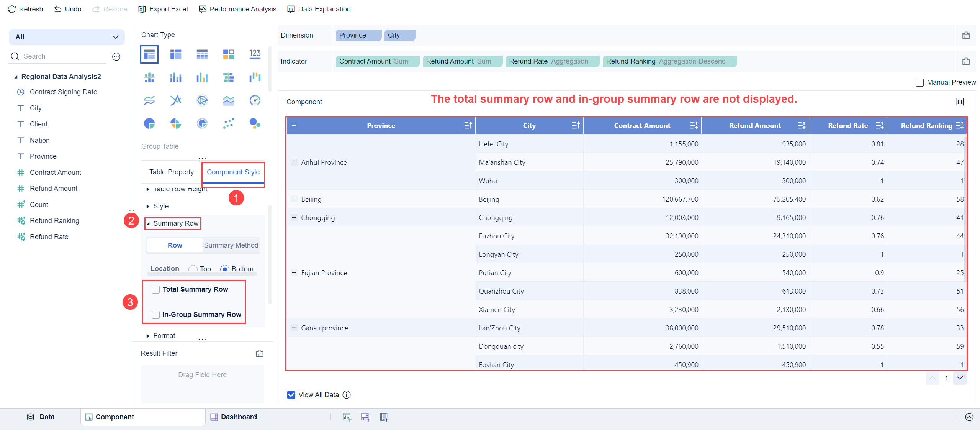
Task: Select the group table chart type icon
Action: tap(149, 54)
